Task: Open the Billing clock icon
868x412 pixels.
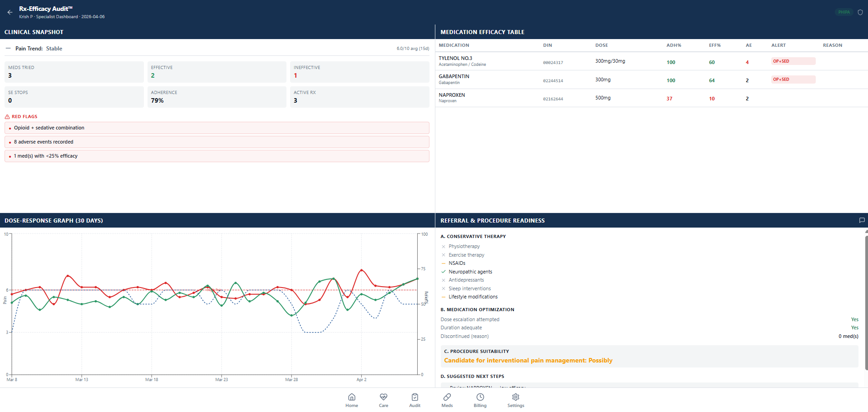Action: [x=480, y=400]
